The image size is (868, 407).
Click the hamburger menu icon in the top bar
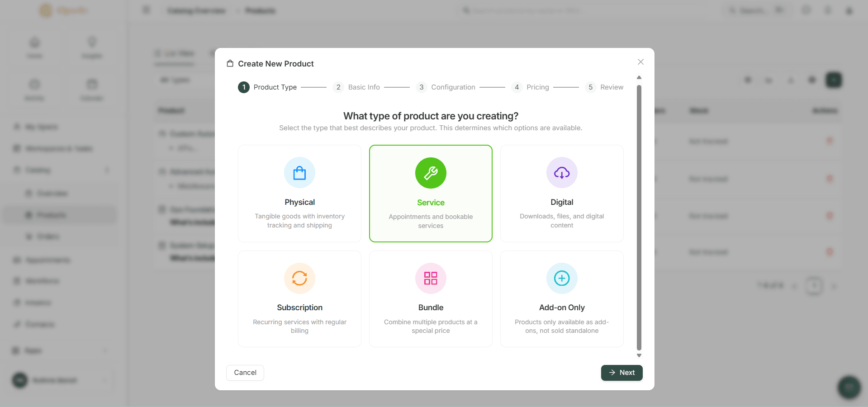pyautogui.click(x=146, y=10)
